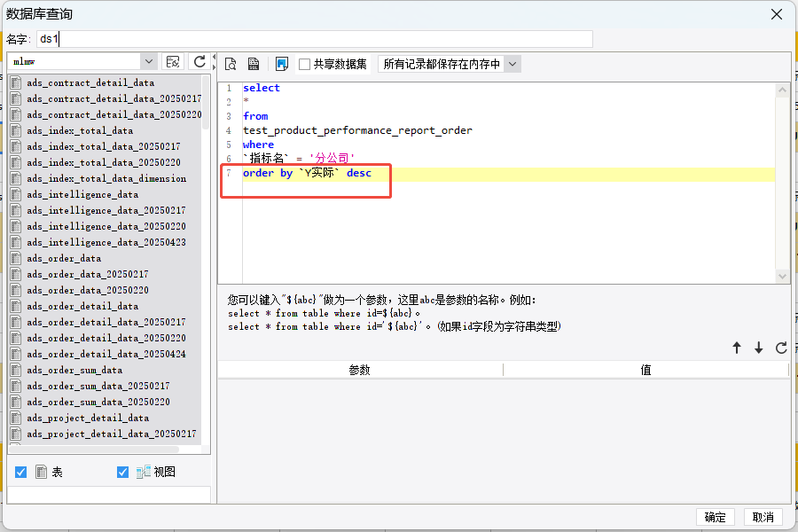Click the table icon beside ads_order_data
Viewport: 798px width, 532px height.
click(x=16, y=258)
